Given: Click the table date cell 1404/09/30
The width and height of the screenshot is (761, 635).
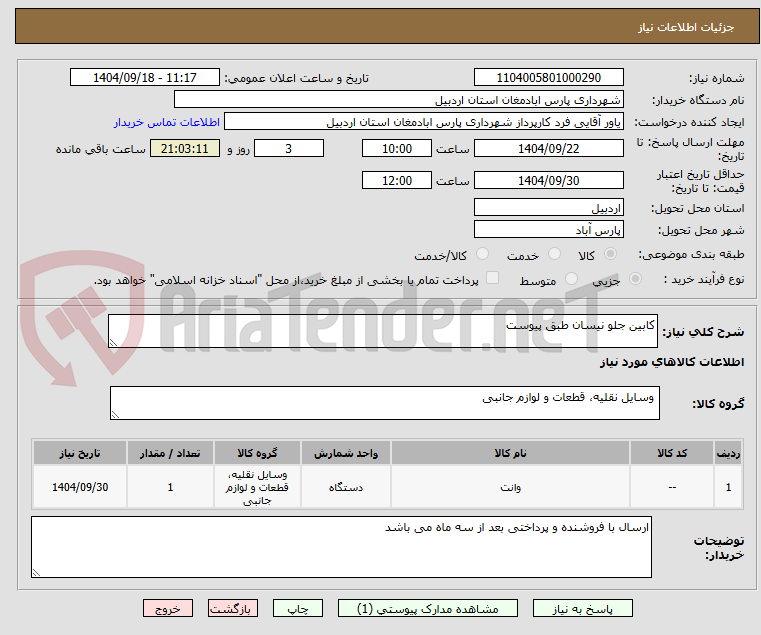Looking at the screenshot, I should pos(80,487).
